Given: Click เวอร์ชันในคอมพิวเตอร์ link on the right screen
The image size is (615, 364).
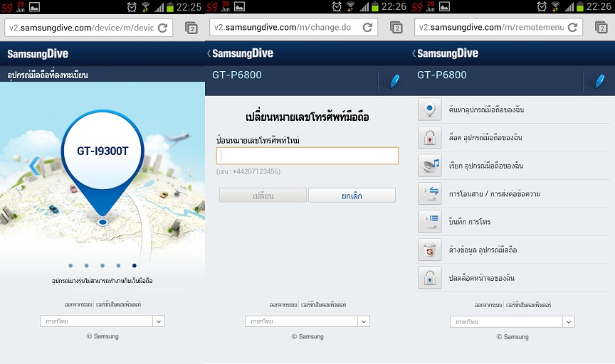Looking at the screenshot, I should tap(528, 305).
